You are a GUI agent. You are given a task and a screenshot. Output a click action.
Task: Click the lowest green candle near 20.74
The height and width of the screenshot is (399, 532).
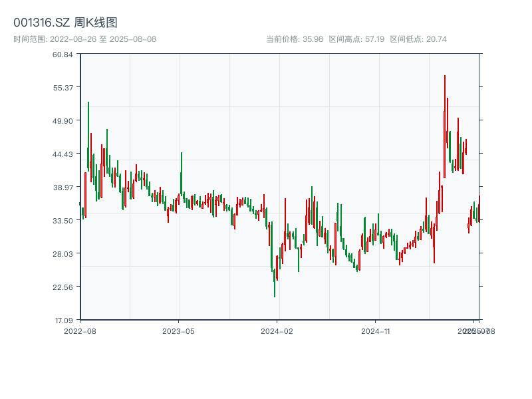click(x=275, y=283)
